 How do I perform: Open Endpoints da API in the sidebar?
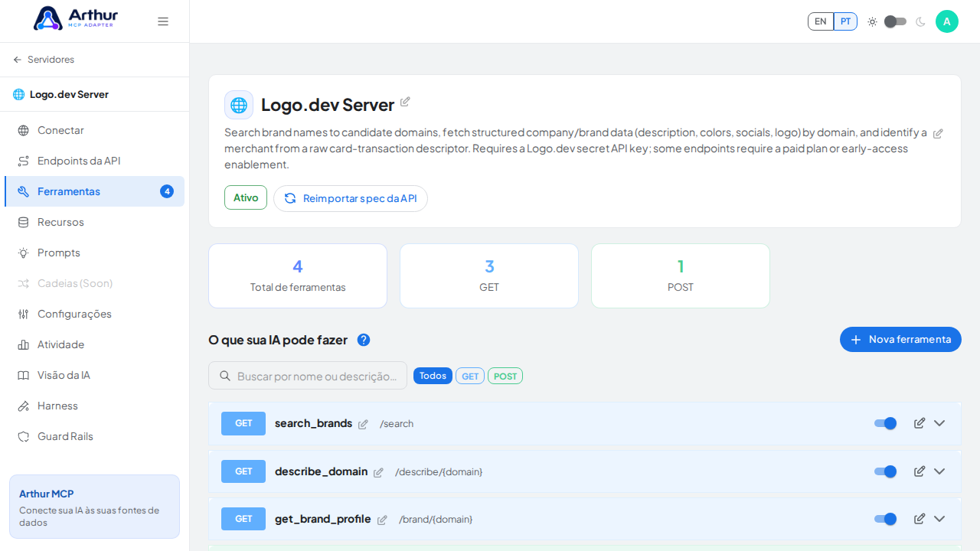[x=94, y=161]
